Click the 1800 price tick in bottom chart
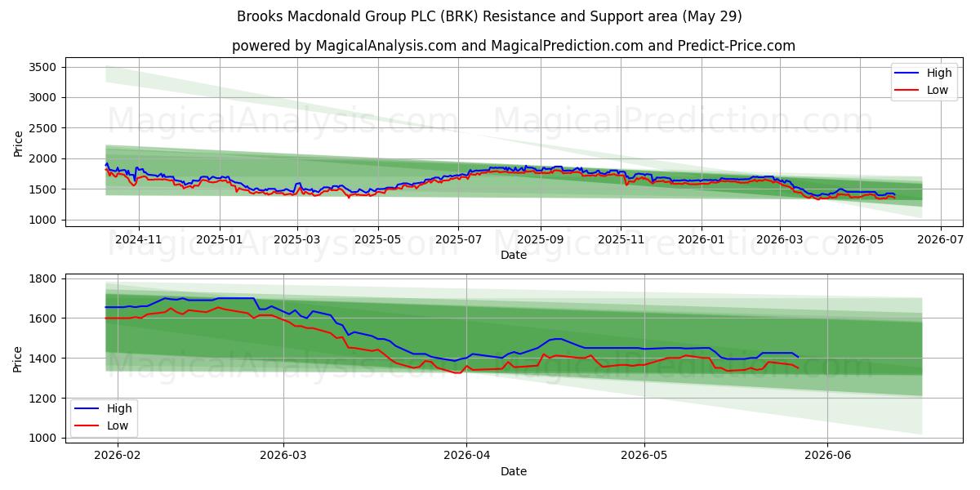The image size is (980, 490). pyautogui.click(x=43, y=278)
